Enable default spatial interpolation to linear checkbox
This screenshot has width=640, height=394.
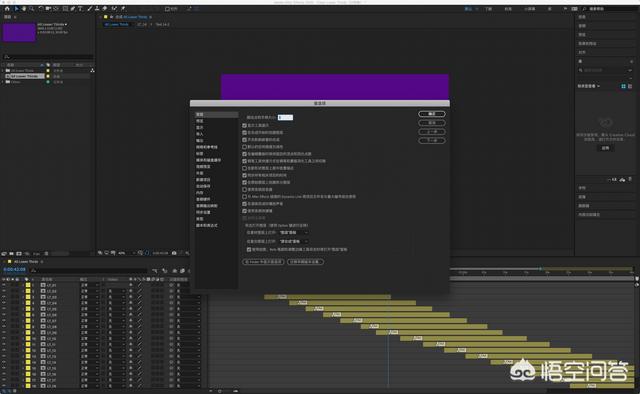click(244, 147)
